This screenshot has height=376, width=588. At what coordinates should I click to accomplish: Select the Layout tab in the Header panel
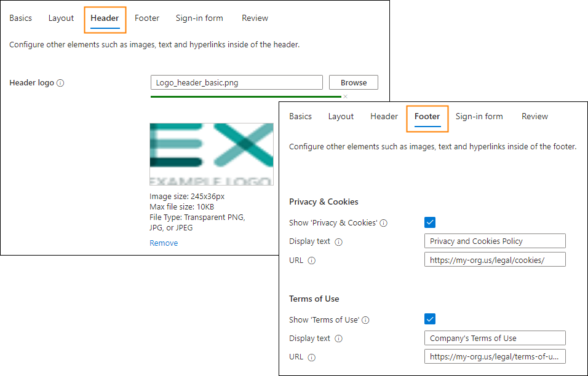(x=61, y=18)
